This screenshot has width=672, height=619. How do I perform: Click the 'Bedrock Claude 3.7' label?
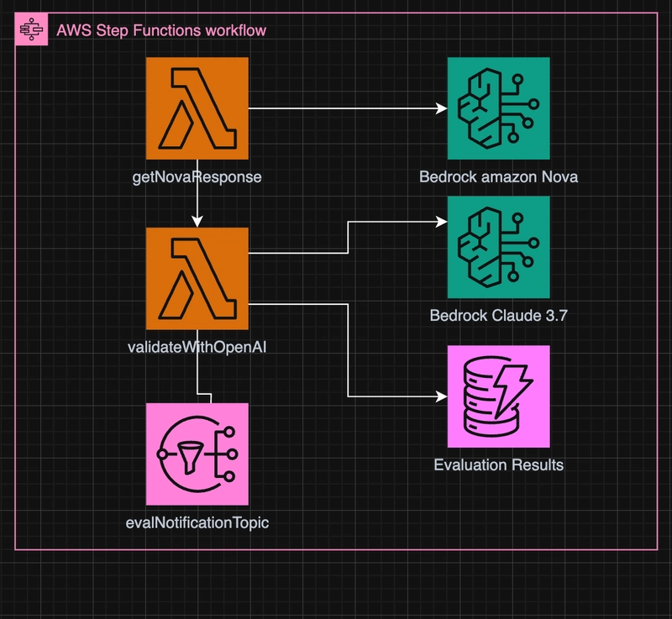(498, 315)
